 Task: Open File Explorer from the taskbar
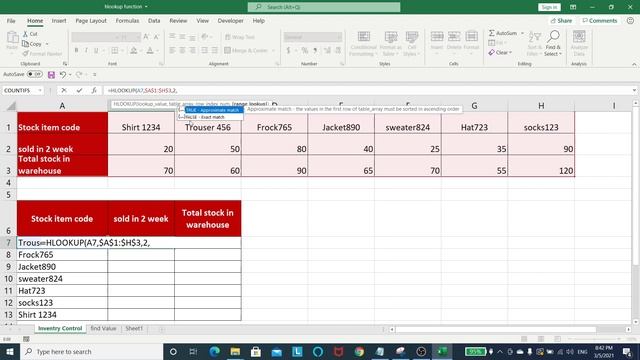click(x=235, y=351)
